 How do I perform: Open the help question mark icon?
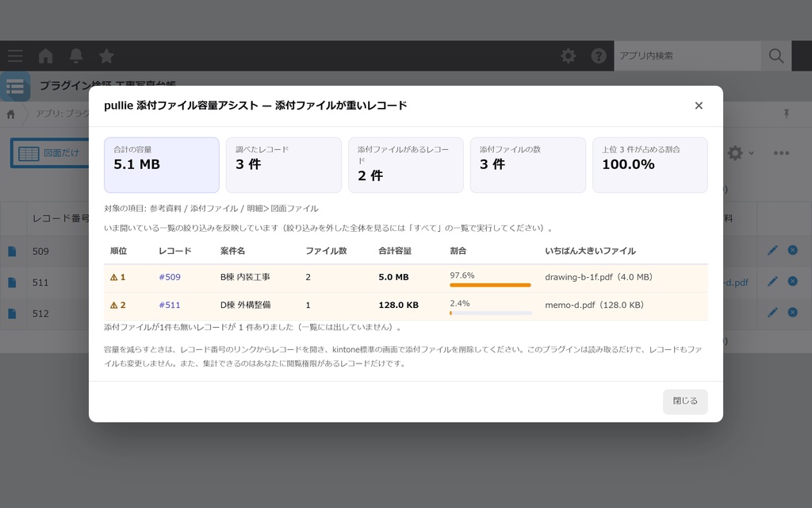coord(599,56)
